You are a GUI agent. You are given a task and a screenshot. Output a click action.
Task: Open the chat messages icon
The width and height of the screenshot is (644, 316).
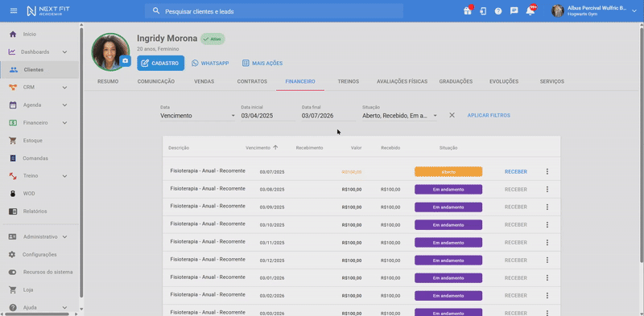coord(514,11)
